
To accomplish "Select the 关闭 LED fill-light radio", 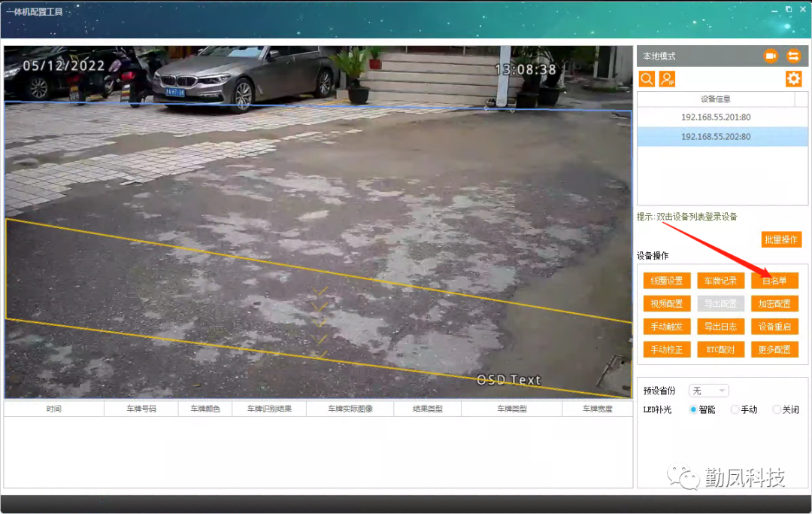I will pyautogui.click(x=776, y=409).
